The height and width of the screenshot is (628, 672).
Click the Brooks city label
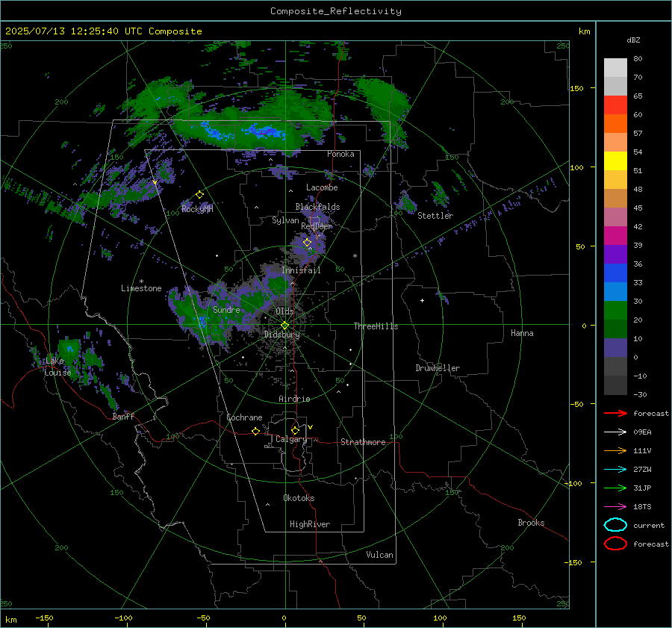[531, 523]
